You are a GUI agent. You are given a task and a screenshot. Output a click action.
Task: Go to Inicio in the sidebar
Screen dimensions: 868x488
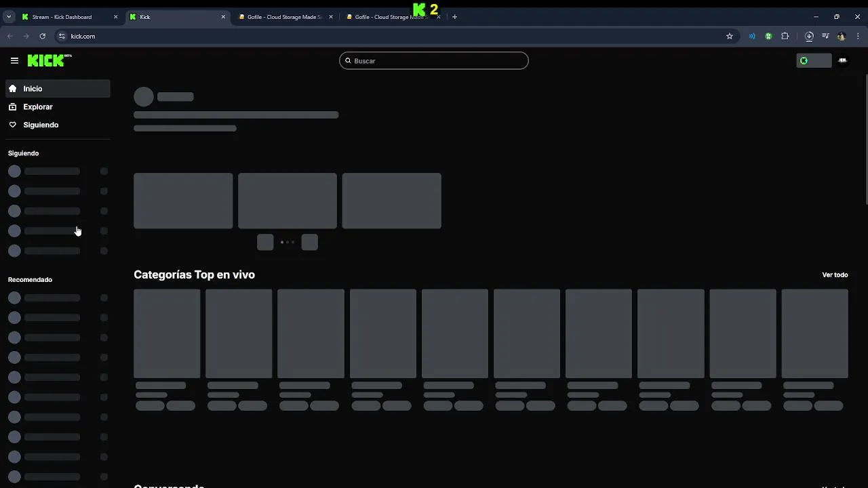(x=58, y=89)
